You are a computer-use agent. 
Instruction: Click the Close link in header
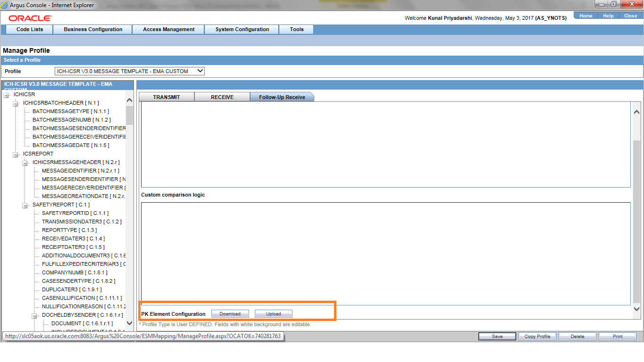(630, 16)
